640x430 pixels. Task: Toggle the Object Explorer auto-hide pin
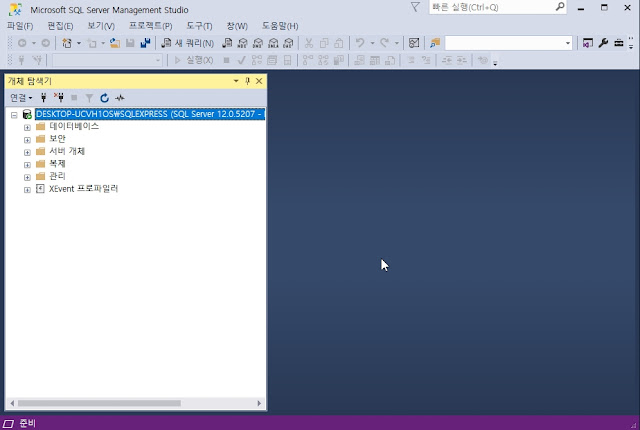tap(247, 81)
